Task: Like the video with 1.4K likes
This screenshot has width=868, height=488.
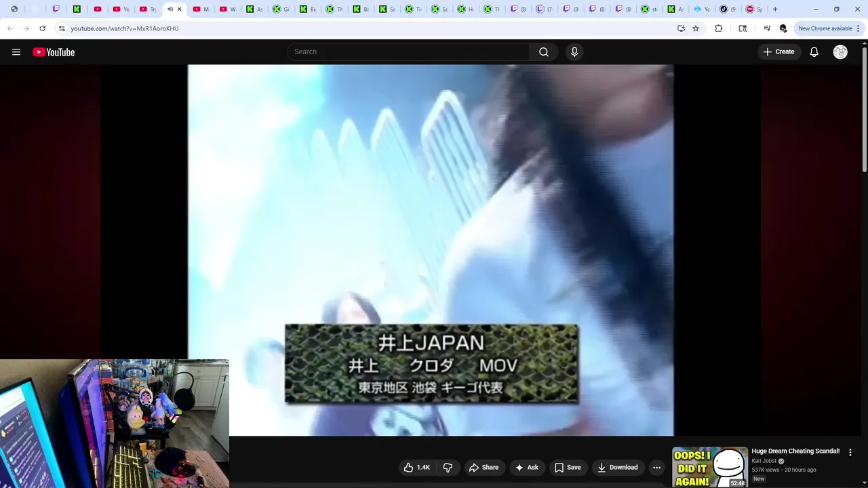Action: pyautogui.click(x=417, y=468)
